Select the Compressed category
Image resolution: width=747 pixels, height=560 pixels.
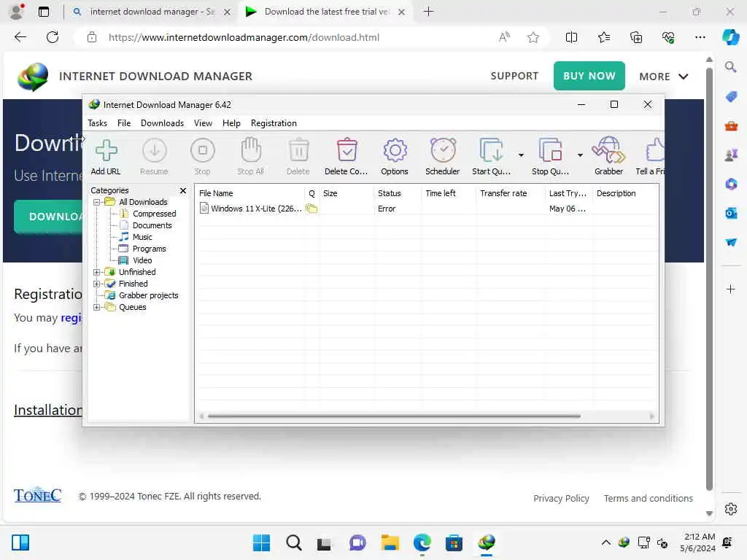(x=155, y=214)
